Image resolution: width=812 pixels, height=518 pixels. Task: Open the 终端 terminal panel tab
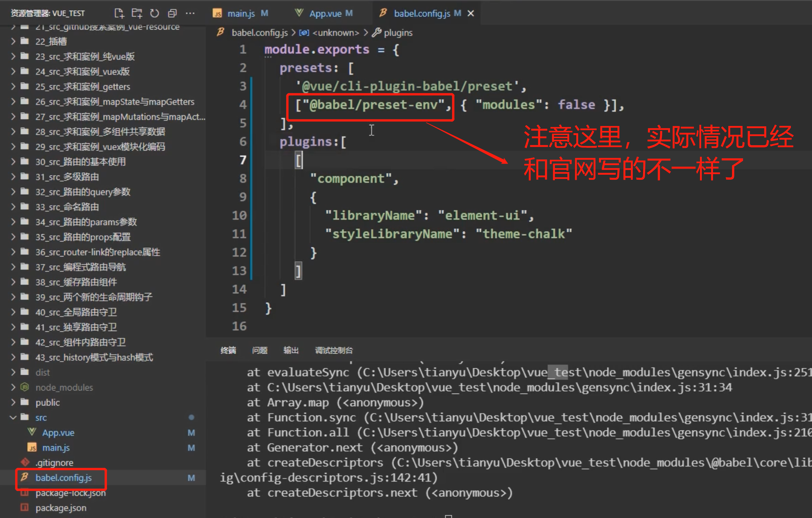228,350
